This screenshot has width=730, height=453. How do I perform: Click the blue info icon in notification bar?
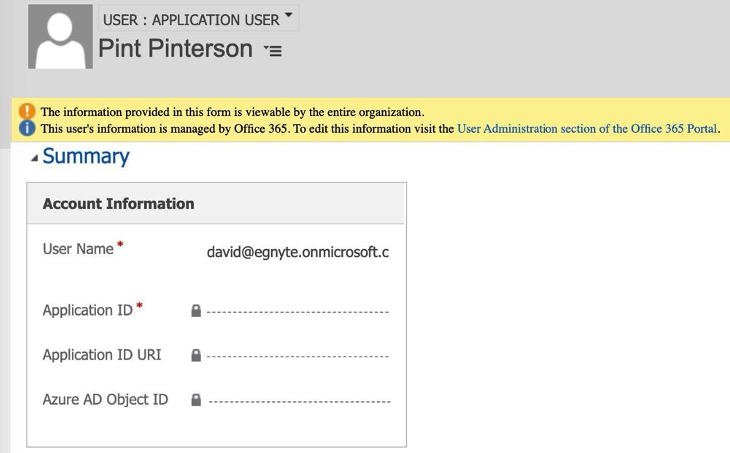coord(27,128)
